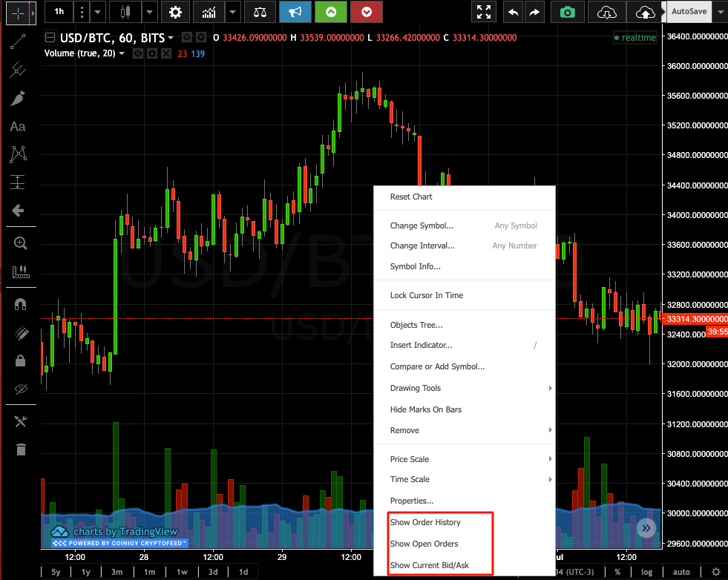Viewport: 728px width, 580px height.
Task: Choose Change Symbol... menu entry
Action: tap(465, 225)
